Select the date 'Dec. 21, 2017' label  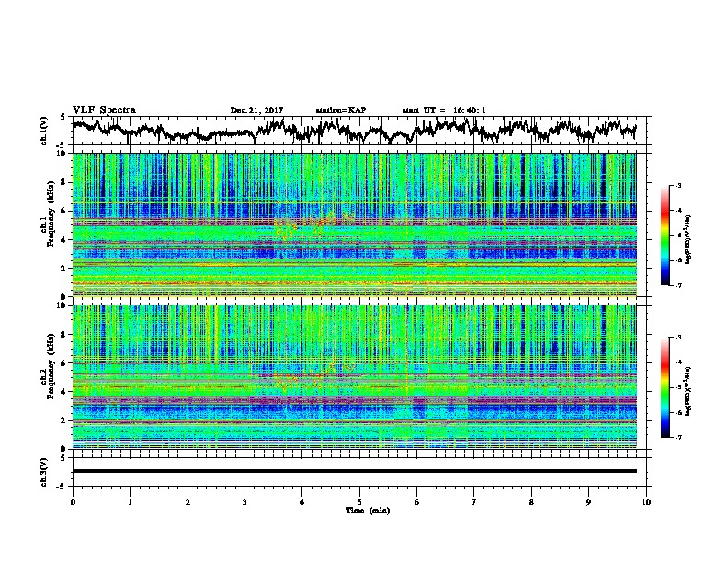click(256, 110)
